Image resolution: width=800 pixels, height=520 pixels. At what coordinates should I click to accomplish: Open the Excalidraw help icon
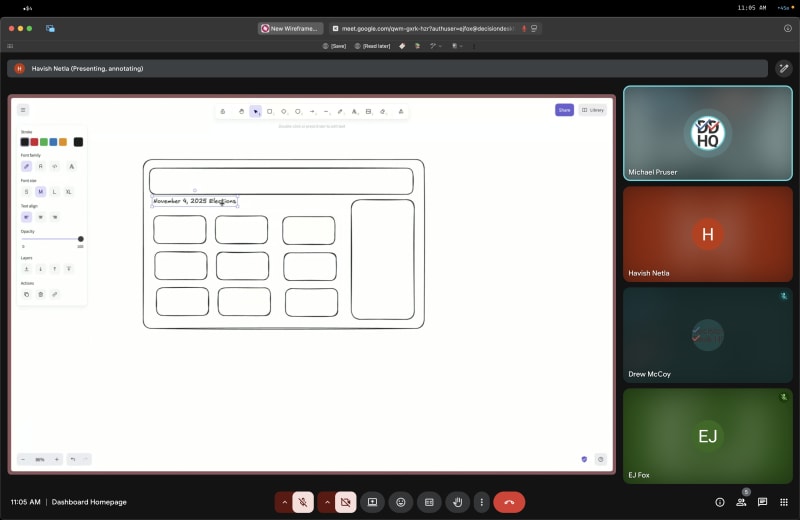(x=601, y=459)
